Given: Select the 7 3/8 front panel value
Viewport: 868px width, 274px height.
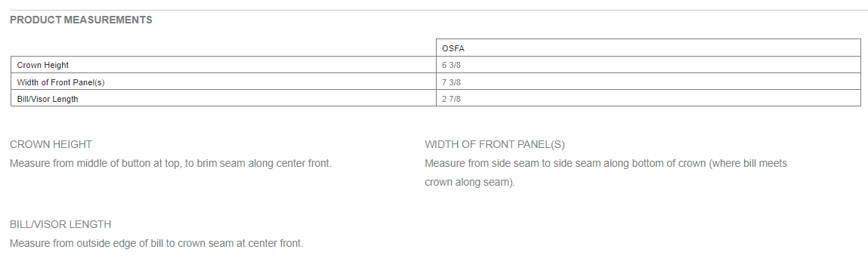Looking at the screenshot, I should [x=452, y=82].
